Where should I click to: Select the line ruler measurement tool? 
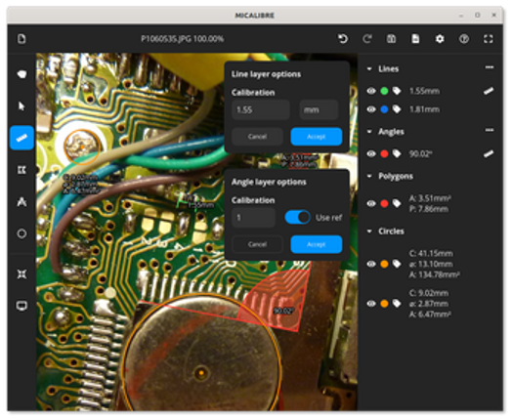pos(21,138)
